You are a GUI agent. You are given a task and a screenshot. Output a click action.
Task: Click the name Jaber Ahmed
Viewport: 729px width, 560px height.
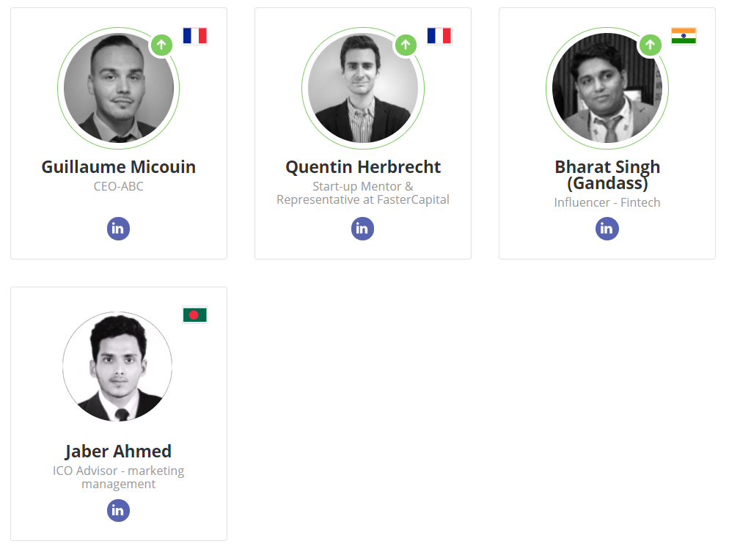(x=118, y=451)
